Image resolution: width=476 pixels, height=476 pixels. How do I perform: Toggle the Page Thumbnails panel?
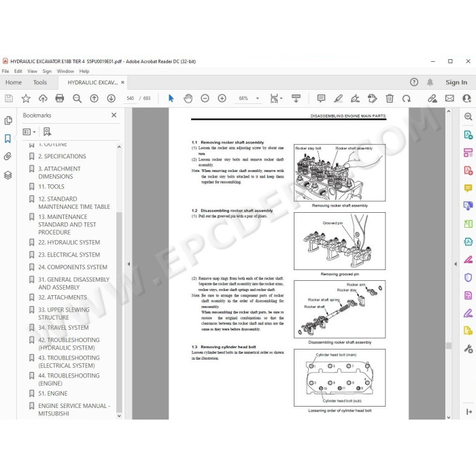[x=8, y=120]
